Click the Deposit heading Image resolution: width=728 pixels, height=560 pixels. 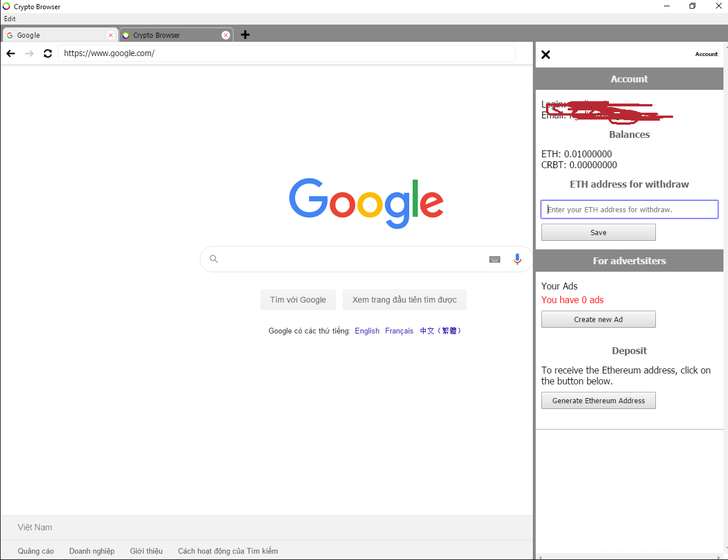(x=630, y=351)
